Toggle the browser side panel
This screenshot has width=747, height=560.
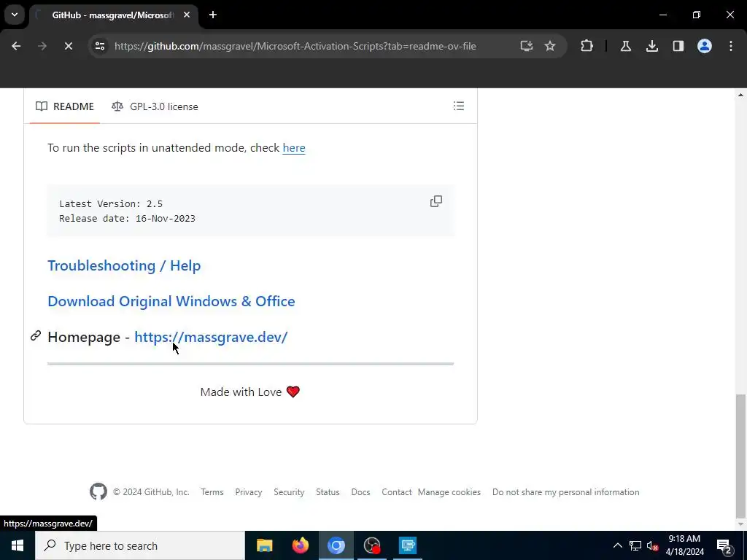(678, 46)
